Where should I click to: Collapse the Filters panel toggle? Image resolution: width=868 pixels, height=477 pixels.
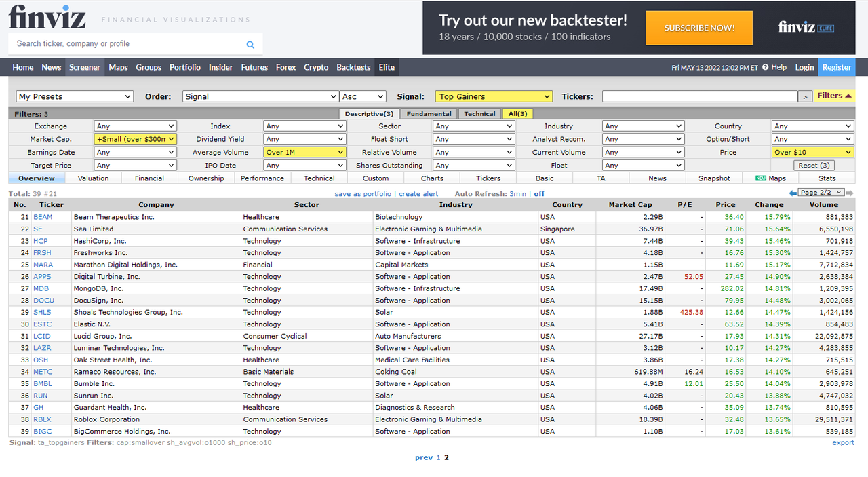pos(834,96)
